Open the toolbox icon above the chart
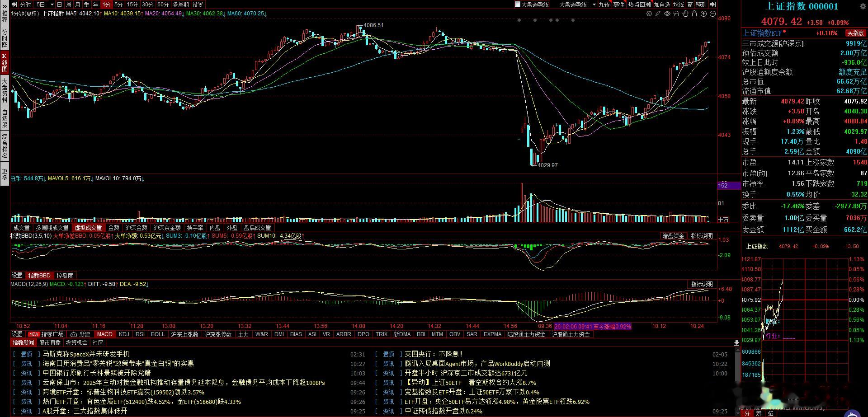868x417 pixels. [676, 14]
